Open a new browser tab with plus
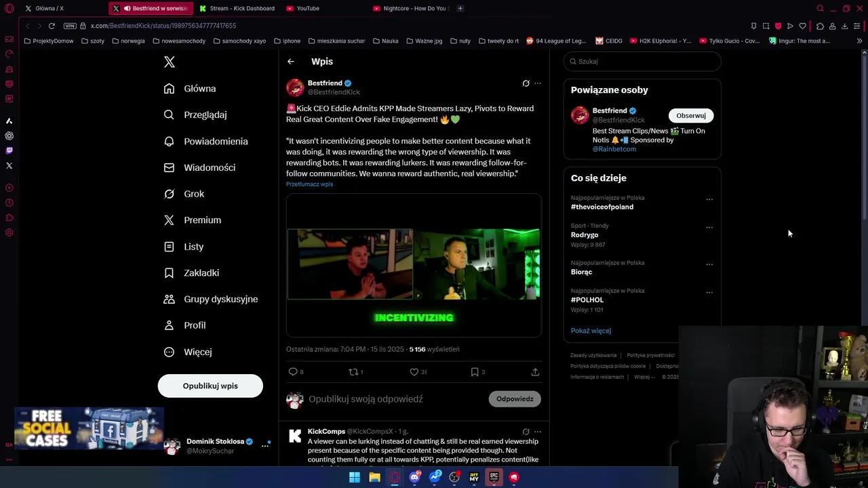868x488 pixels. pyautogui.click(x=460, y=8)
